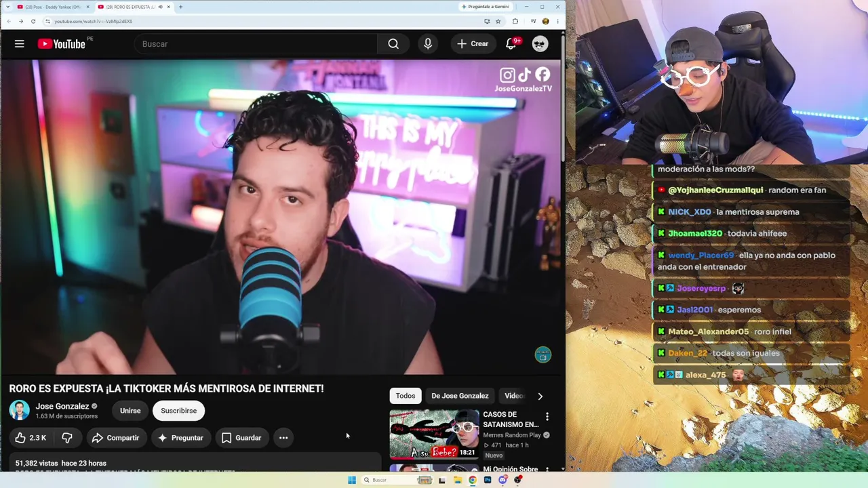
Task: Open File Explorer from taskbar
Action: pyautogui.click(x=458, y=480)
